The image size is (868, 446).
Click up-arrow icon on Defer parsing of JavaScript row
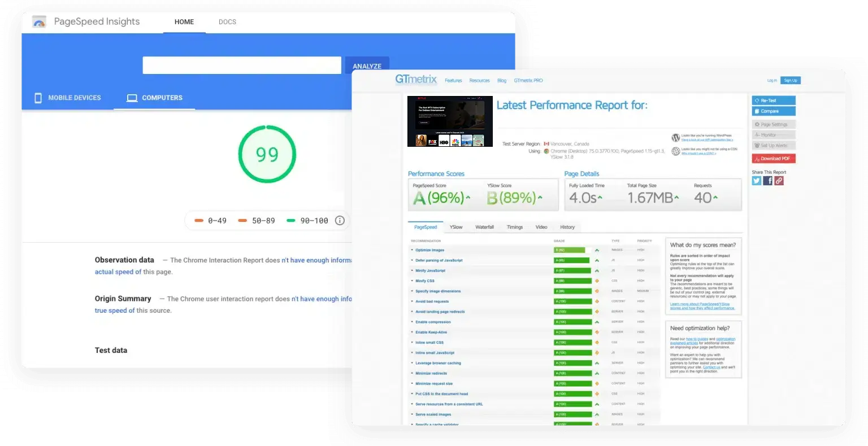tap(597, 260)
